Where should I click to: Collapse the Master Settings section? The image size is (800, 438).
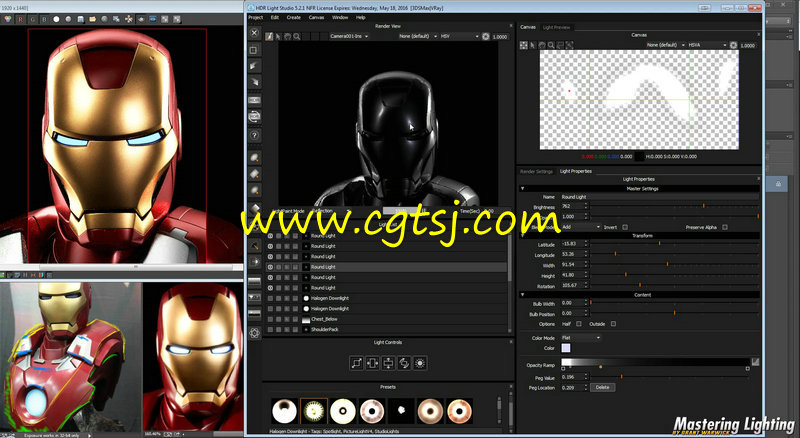[x=522, y=188]
